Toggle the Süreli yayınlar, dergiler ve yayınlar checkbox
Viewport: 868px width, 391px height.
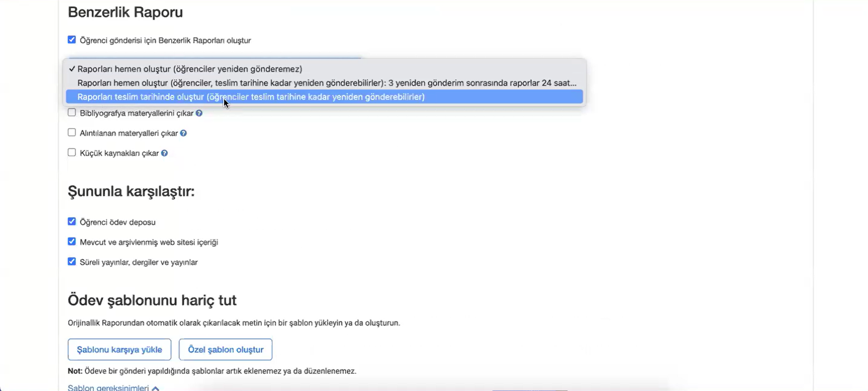pos(72,262)
